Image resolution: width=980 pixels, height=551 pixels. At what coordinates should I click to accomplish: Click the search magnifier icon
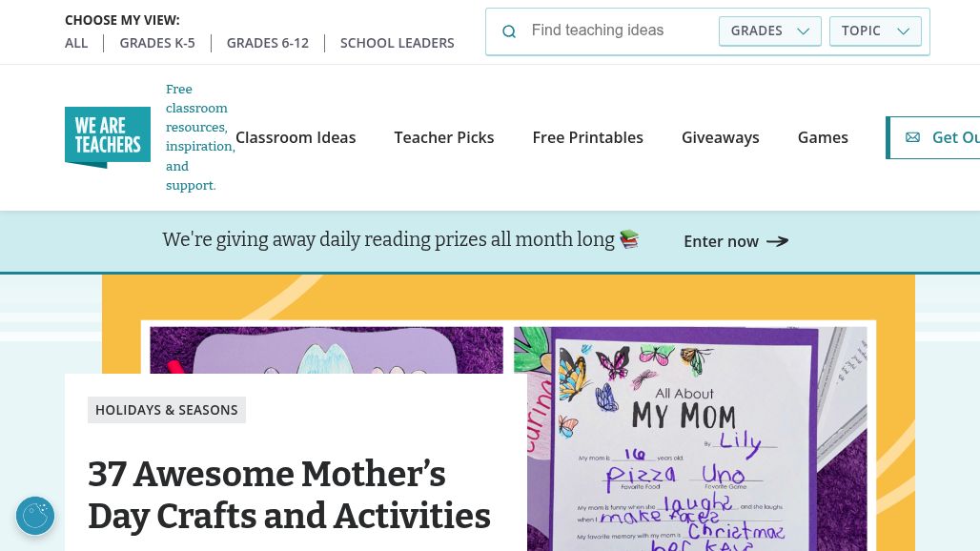pyautogui.click(x=509, y=31)
